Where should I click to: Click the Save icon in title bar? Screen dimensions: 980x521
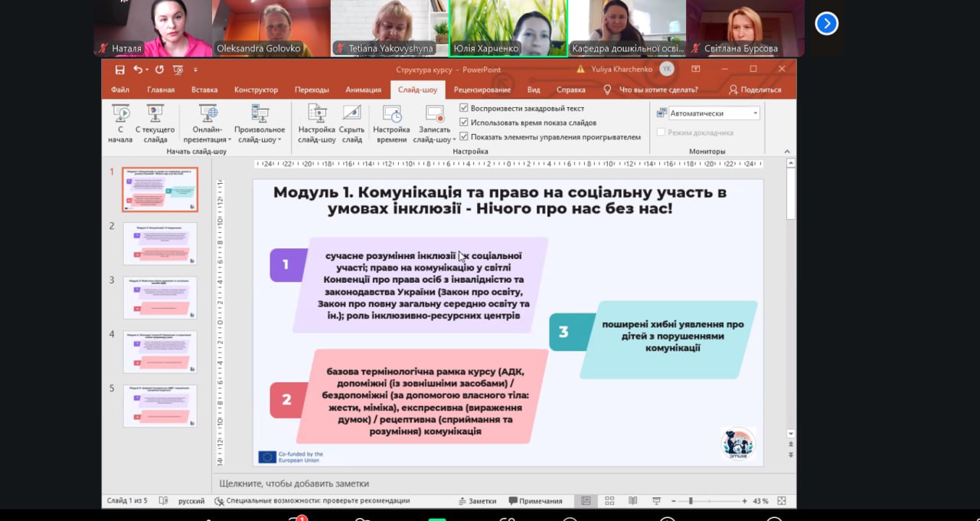point(119,70)
